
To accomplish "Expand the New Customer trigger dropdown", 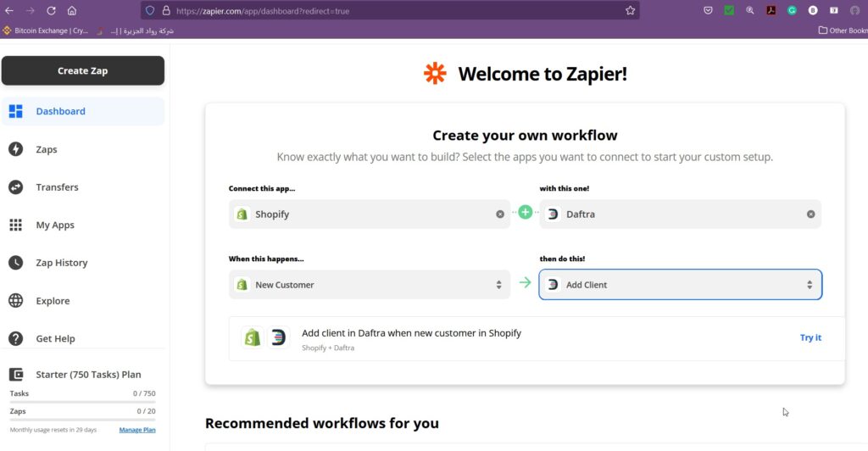I will [x=498, y=285].
